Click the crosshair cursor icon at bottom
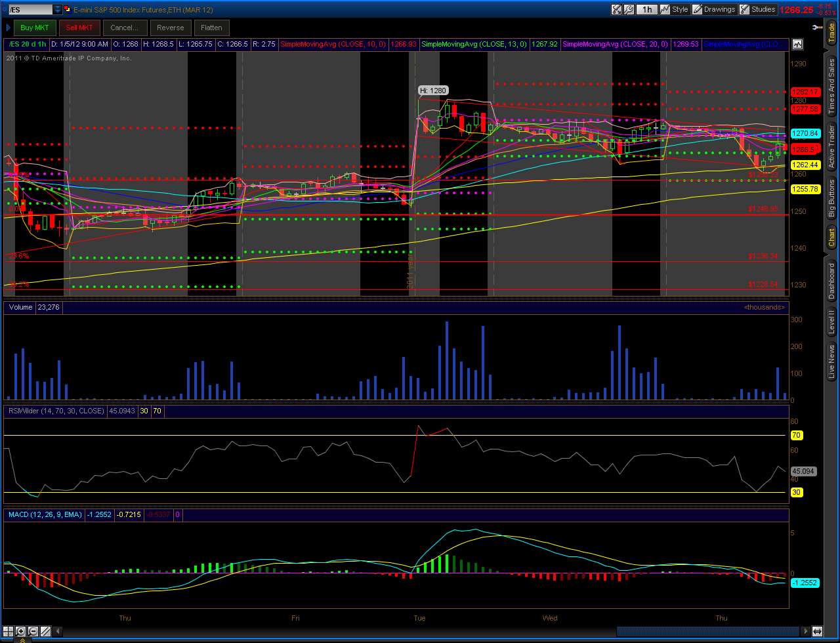 pyautogui.click(x=8, y=631)
